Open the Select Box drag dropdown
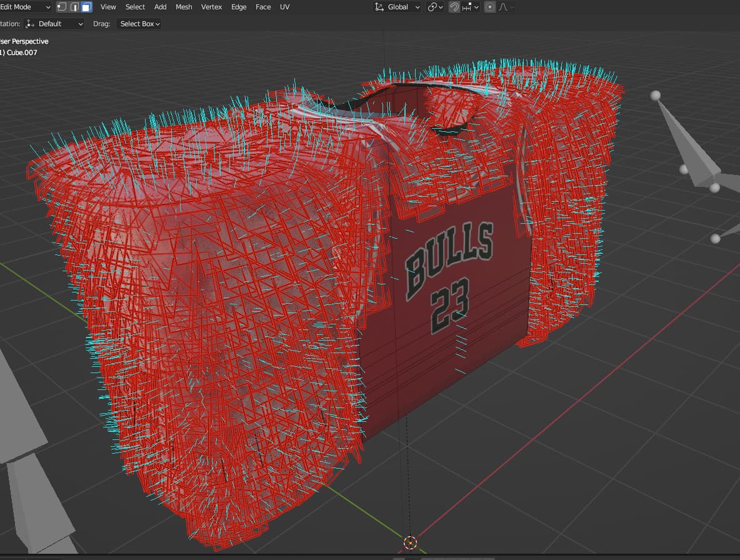Image resolution: width=740 pixels, height=560 pixels. click(x=137, y=24)
